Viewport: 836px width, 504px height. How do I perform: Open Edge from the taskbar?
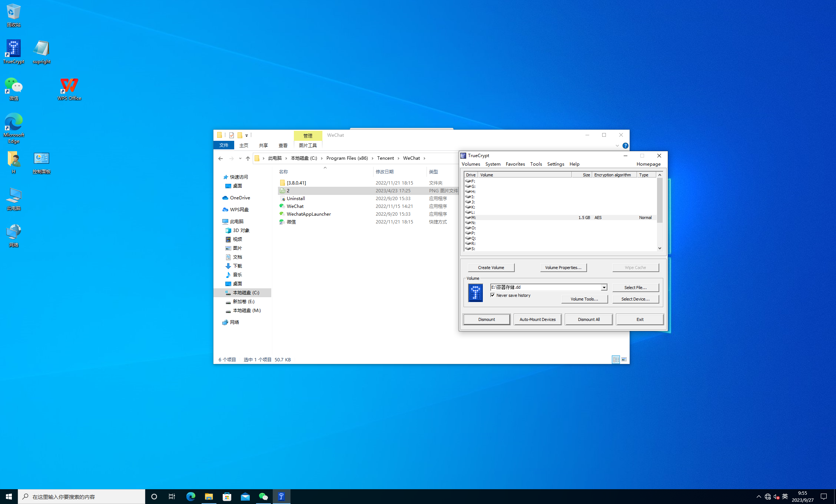tap(191, 497)
